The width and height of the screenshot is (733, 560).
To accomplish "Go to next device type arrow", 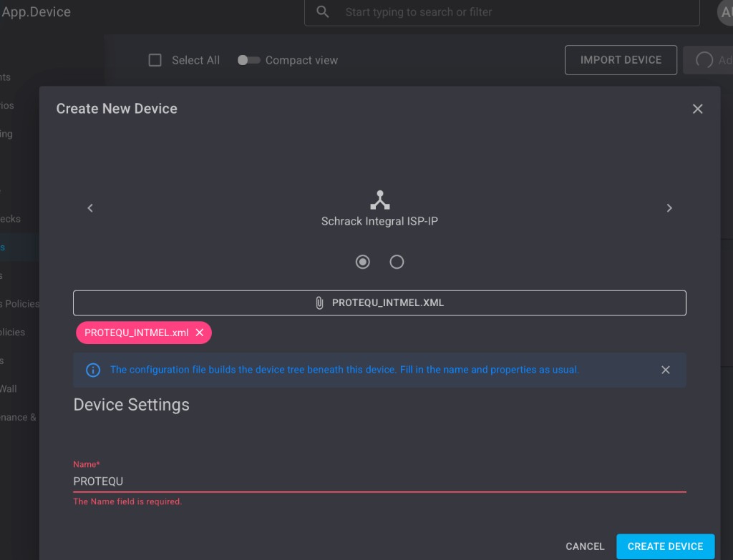I will point(669,208).
